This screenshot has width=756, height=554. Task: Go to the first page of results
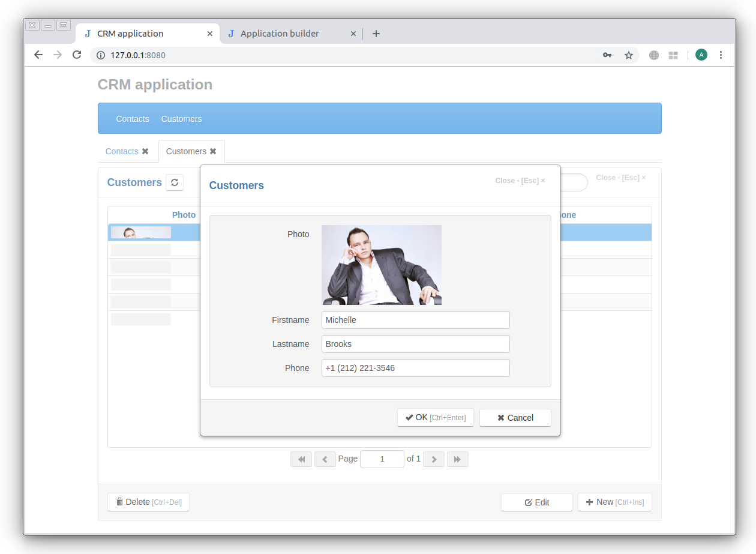(301, 459)
